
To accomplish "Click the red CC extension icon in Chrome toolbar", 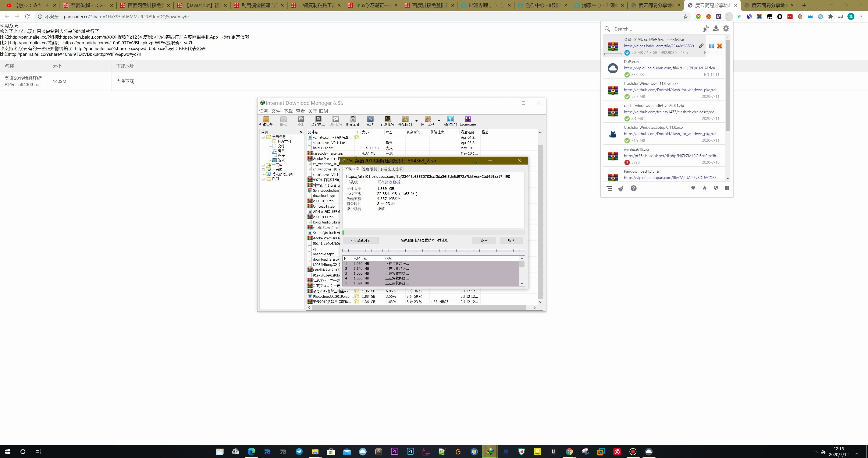I will [790, 16].
